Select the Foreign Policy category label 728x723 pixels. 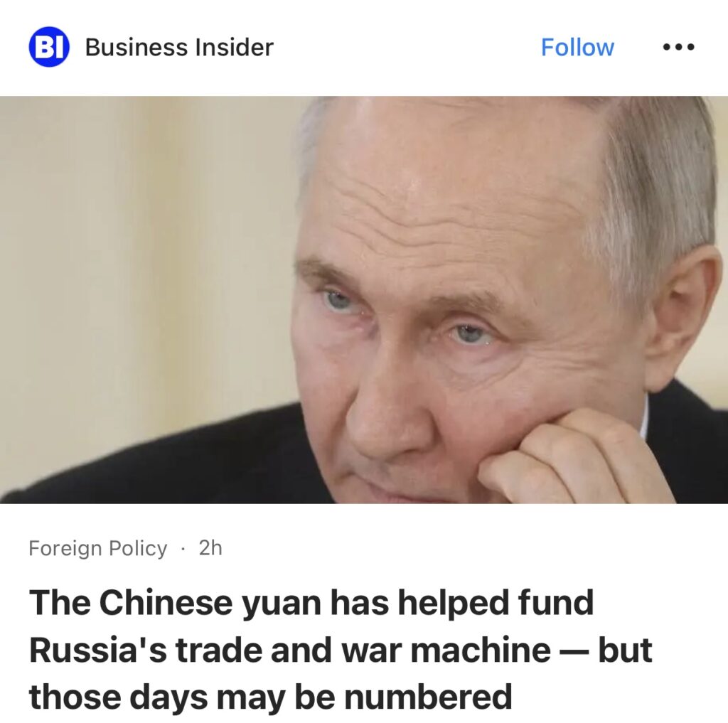[97, 548]
